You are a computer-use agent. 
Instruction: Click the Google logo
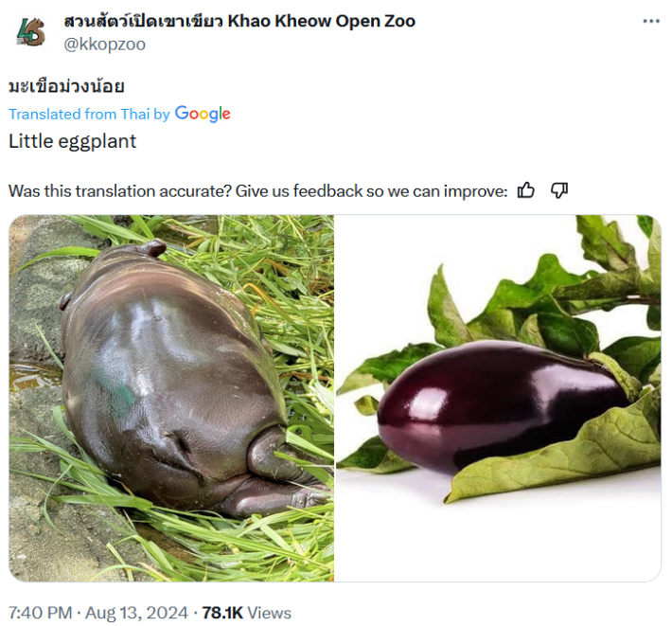[x=203, y=114]
